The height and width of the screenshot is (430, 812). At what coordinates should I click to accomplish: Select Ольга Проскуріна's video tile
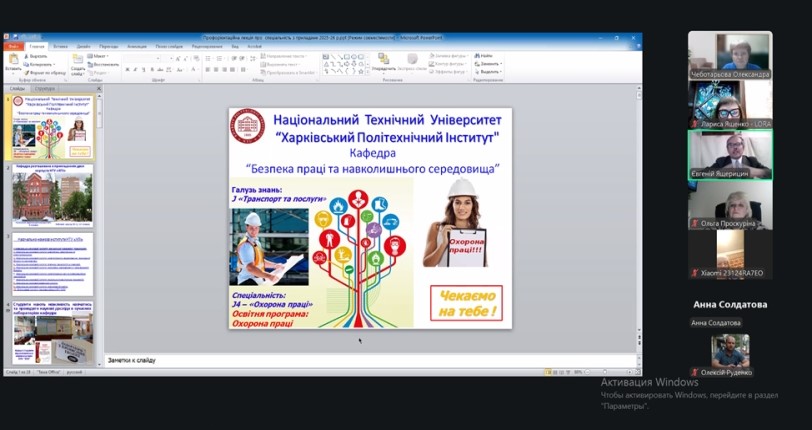click(729, 204)
